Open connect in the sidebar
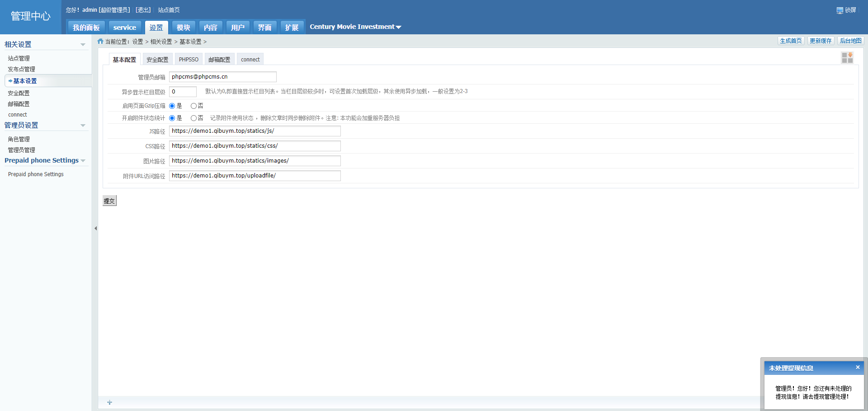The image size is (868, 411). (x=18, y=115)
